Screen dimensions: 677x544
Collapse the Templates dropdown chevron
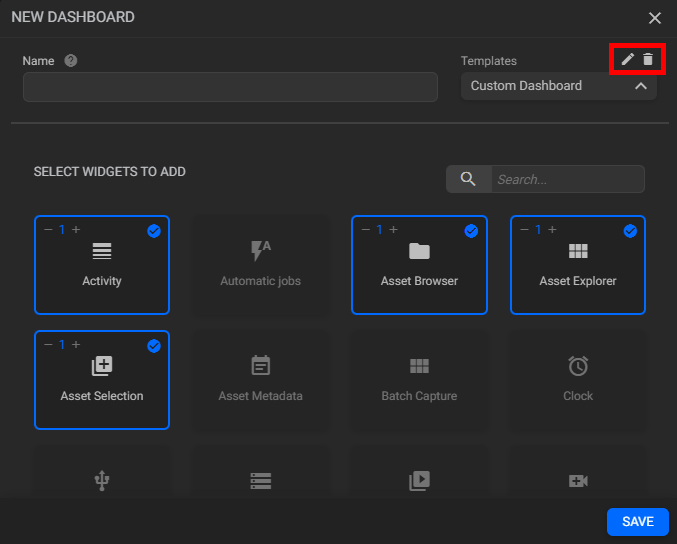click(x=640, y=86)
